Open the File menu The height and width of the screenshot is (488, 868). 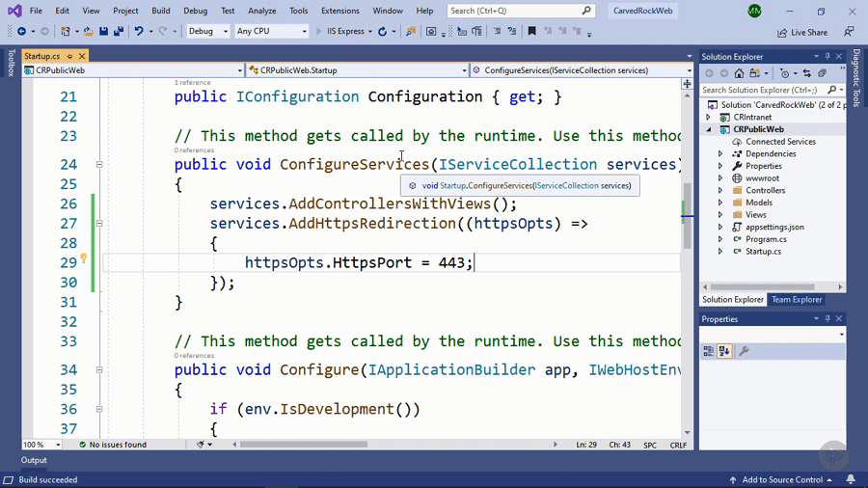36,11
